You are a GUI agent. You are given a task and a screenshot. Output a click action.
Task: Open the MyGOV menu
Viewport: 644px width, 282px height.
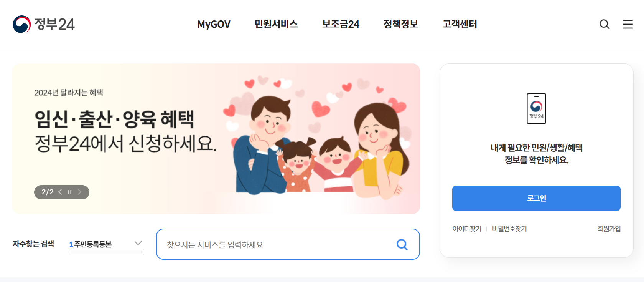[x=214, y=24]
